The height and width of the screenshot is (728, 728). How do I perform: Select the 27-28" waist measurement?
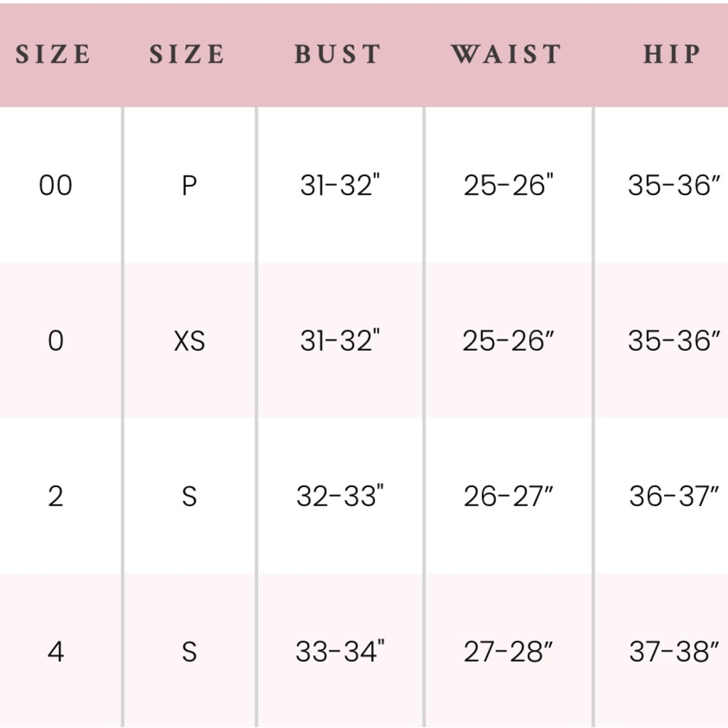(508, 651)
